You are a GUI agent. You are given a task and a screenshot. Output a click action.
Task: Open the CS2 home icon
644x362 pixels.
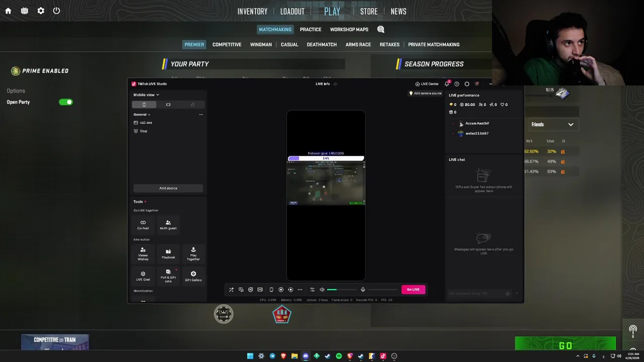pos(8,11)
